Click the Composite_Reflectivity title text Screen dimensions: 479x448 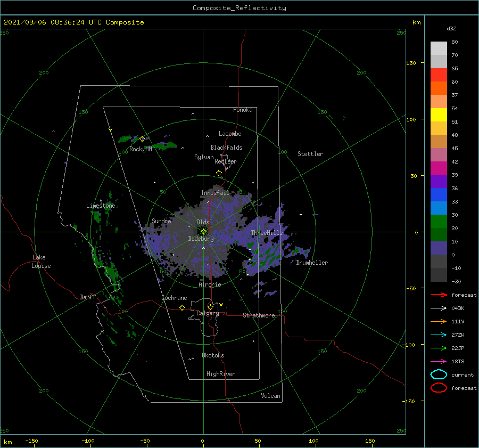[x=240, y=8]
